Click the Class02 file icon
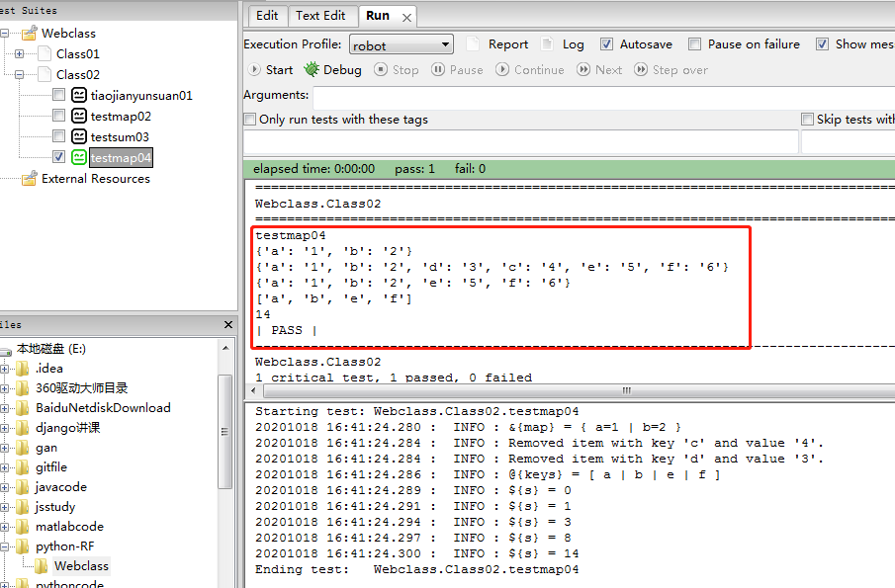Viewport: 895px width, 588px height. coord(45,74)
